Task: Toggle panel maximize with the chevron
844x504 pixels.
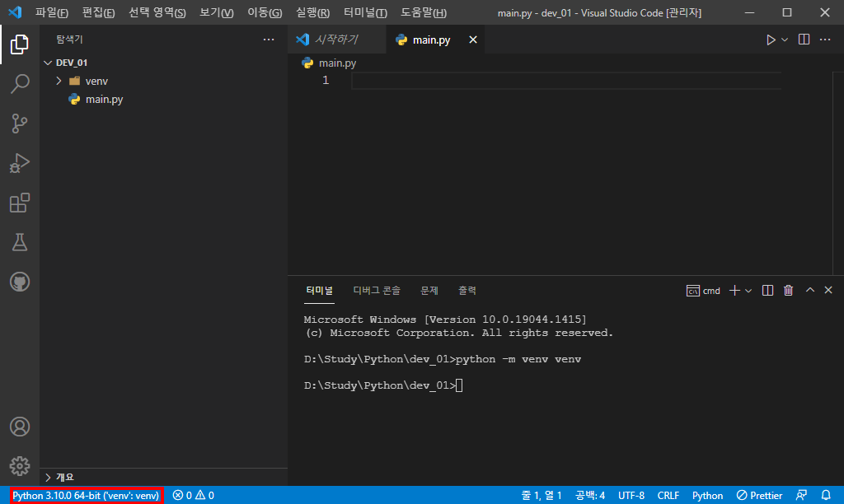Action: (809, 290)
